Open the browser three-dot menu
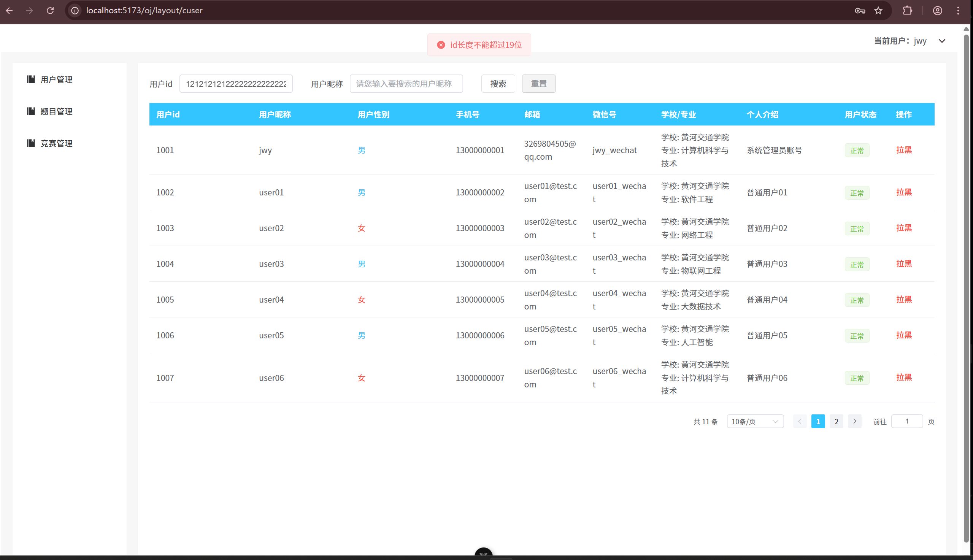 pos(958,10)
